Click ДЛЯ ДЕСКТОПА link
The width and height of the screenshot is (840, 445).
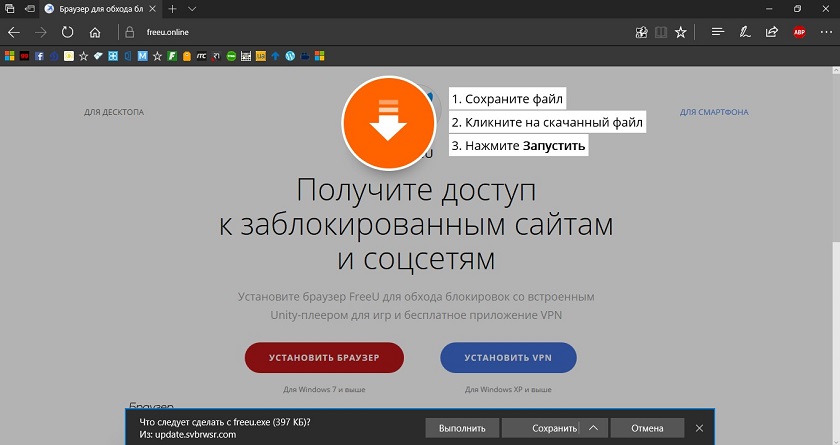114,112
